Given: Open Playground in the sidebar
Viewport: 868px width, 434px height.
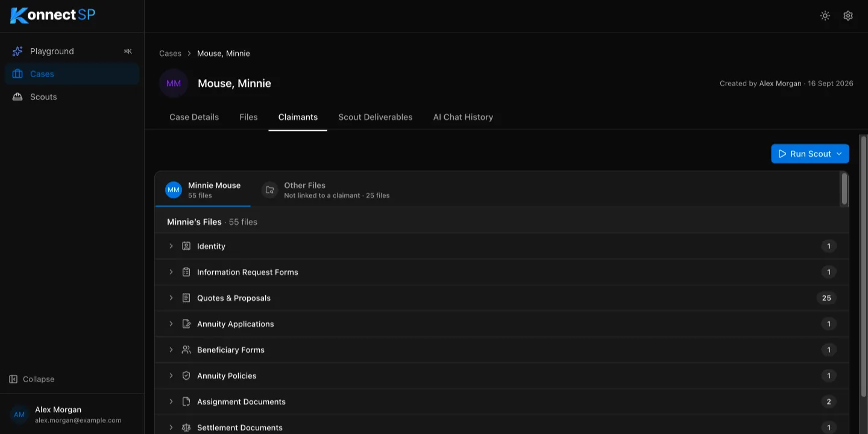Looking at the screenshot, I should point(72,51).
